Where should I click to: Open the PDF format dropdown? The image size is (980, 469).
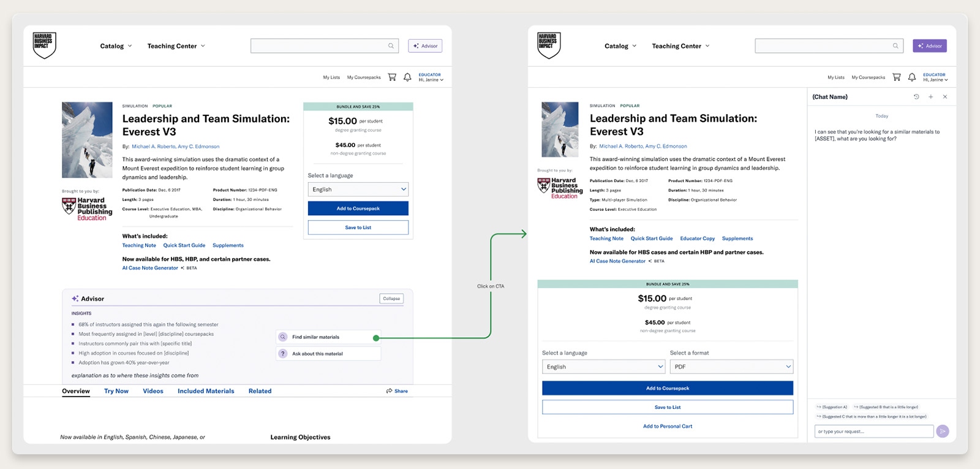[x=732, y=367]
